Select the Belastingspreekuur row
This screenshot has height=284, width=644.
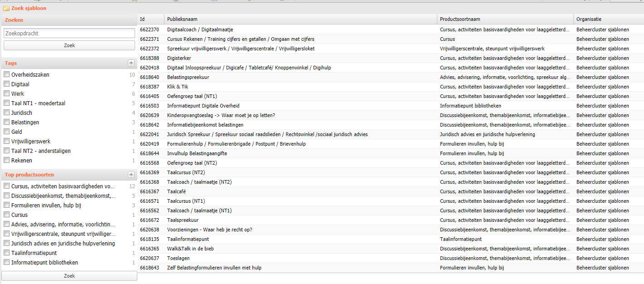[x=391, y=77]
